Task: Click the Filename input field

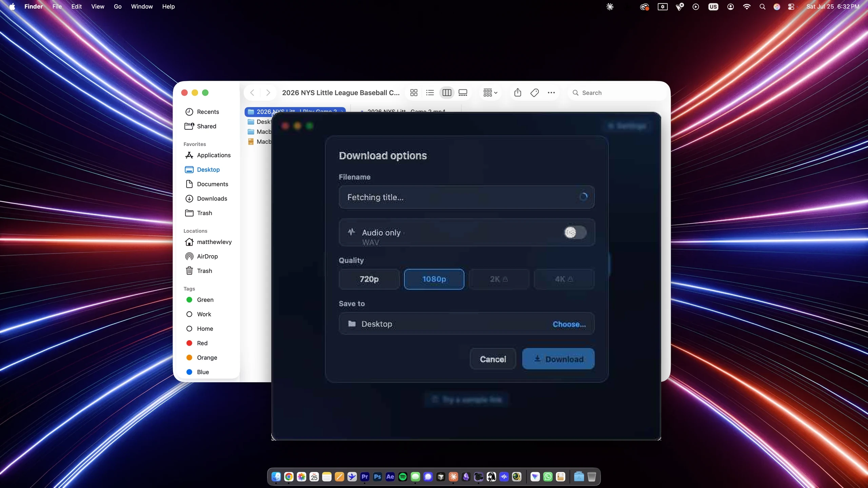Action: coord(466,197)
